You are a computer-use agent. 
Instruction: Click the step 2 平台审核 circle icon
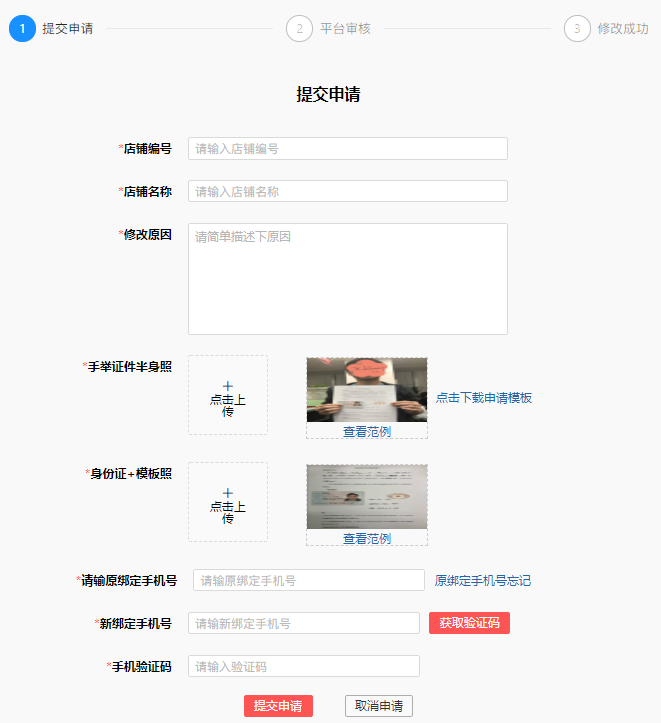point(299,29)
